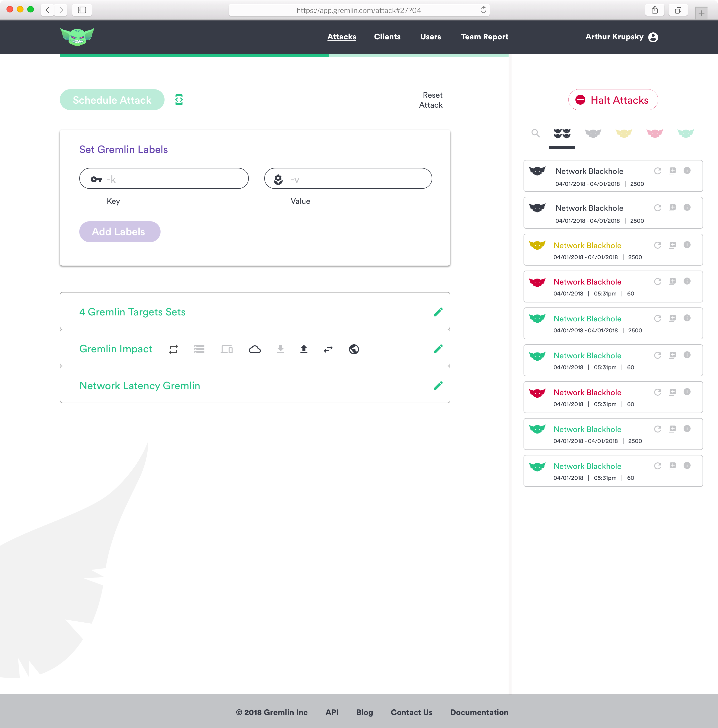
Task: Select the devices impact icon
Action: [x=227, y=349]
